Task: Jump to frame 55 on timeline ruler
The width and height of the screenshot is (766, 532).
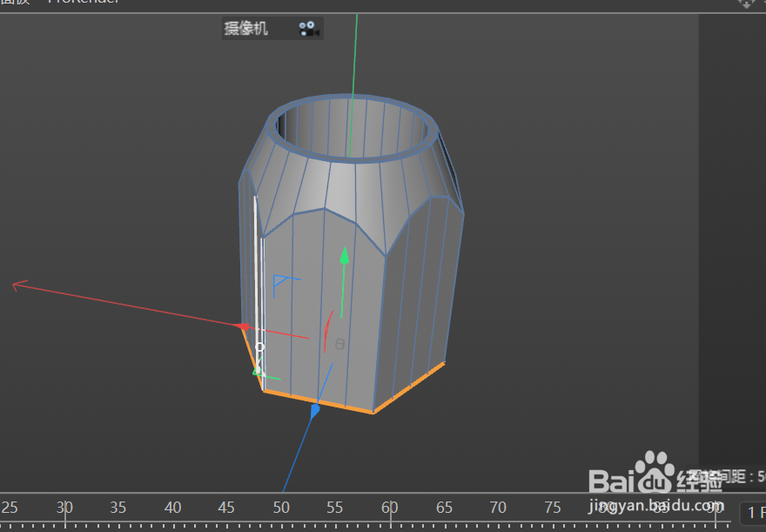Action: pos(334,508)
